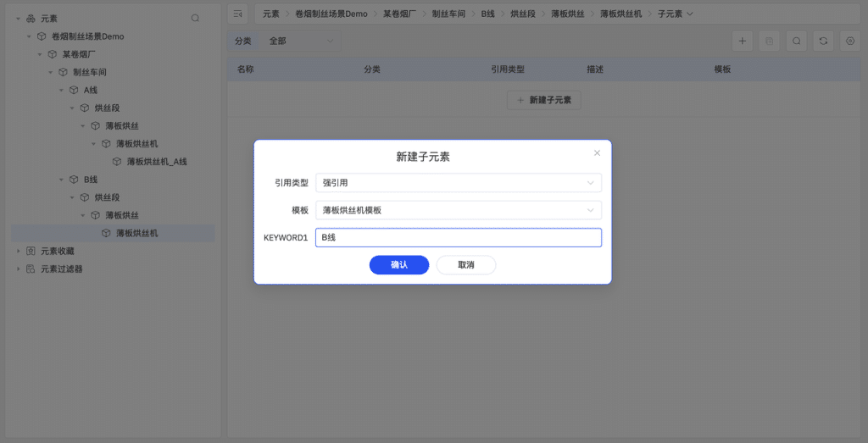Open the 子元素 breadcrumb dropdown
868x443 pixels.
[x=675, y=14]
